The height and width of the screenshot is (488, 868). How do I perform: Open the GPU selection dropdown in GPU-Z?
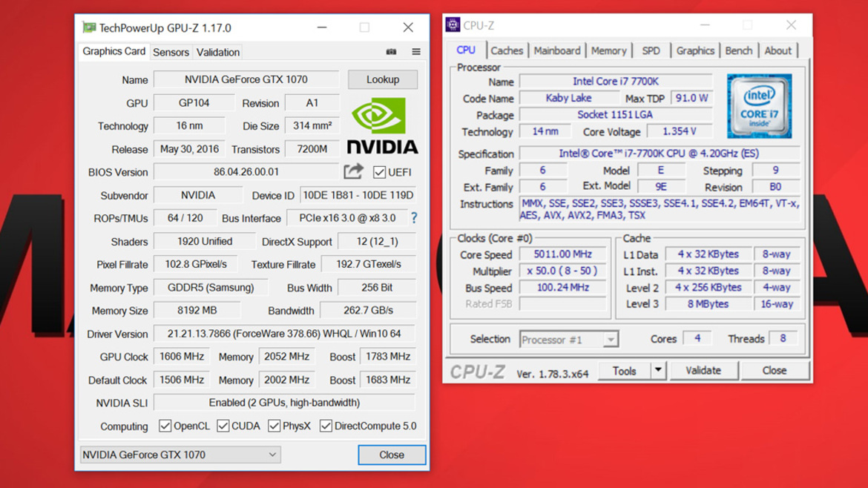180,454
